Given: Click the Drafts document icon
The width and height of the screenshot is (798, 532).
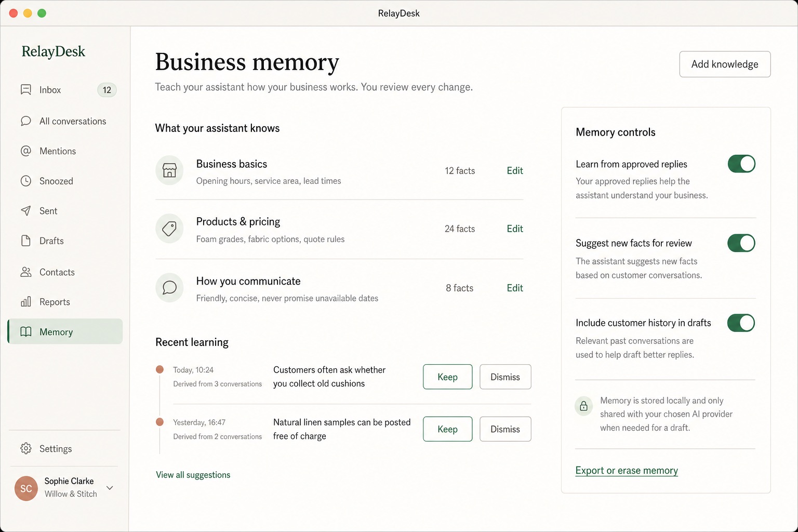Looking at the screenshot, I should click(x=26, y=241).
